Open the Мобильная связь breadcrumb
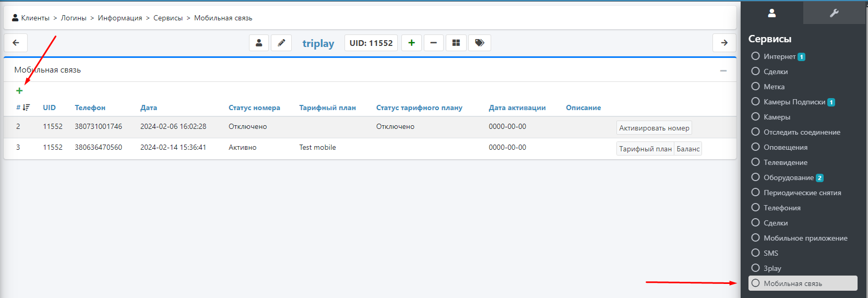The image size is (868, 298). tap(223, 18)
